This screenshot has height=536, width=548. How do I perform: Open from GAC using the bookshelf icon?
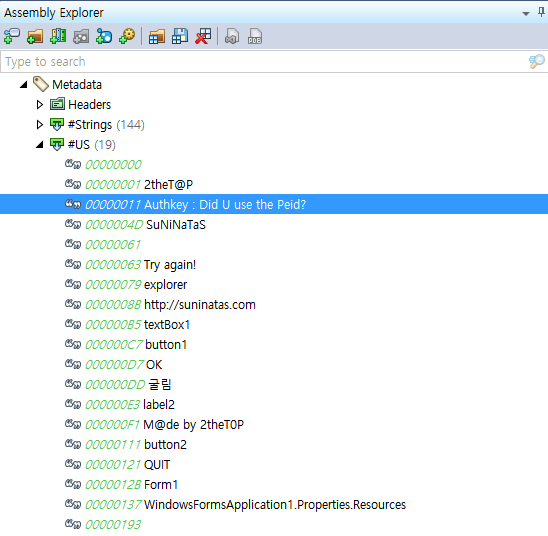pyautogui.click(x=58, y=36)
